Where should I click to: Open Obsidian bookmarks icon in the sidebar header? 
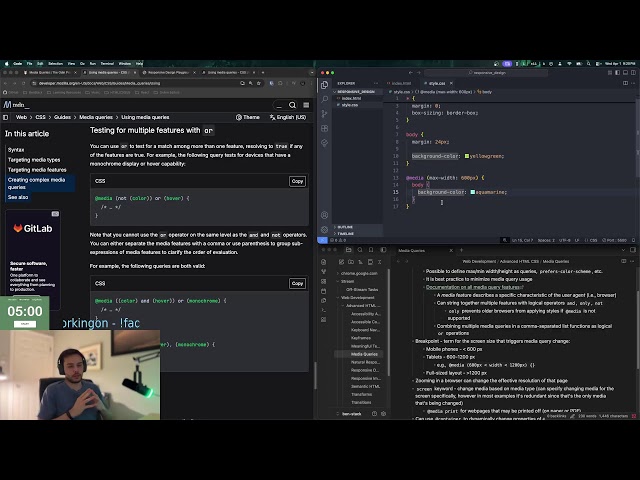(371, 250)
